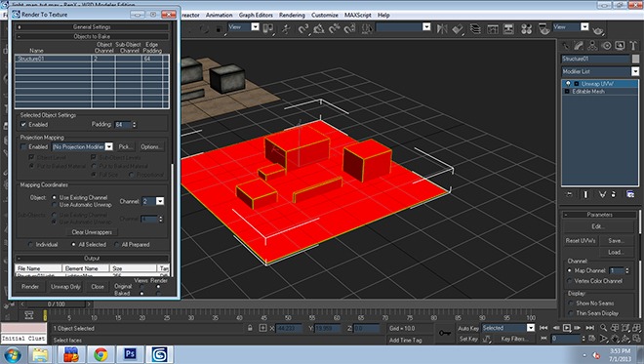
Task: Open Curve Editor toolbar icon
Action: point(493,28)
